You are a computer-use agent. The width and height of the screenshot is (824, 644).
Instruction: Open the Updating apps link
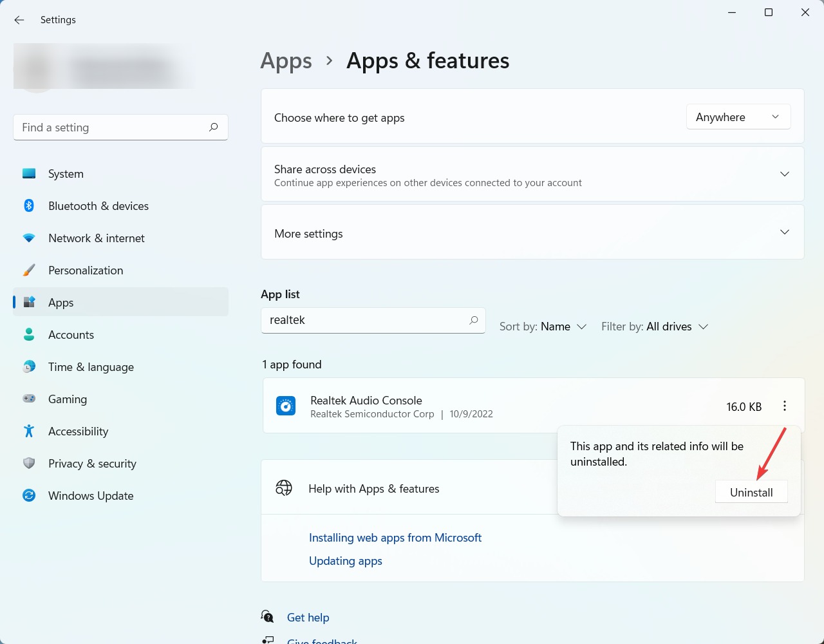[x=346, y=561]
